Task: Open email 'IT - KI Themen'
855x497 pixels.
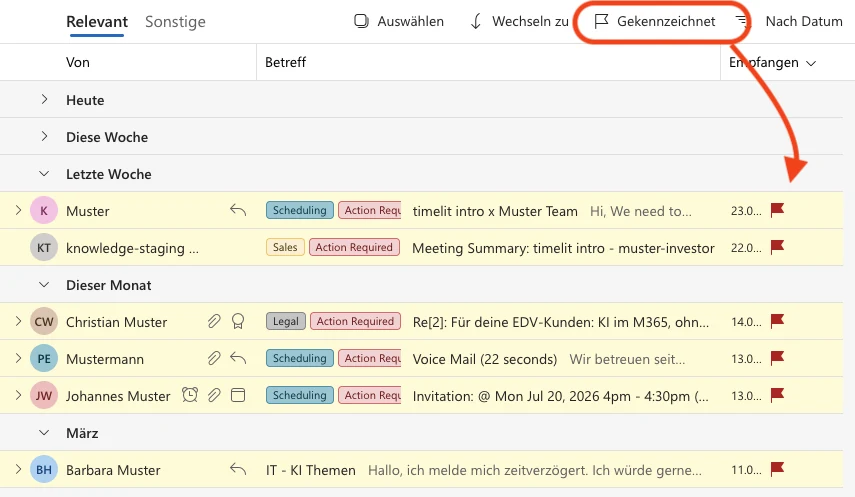Action: (311, 470)
